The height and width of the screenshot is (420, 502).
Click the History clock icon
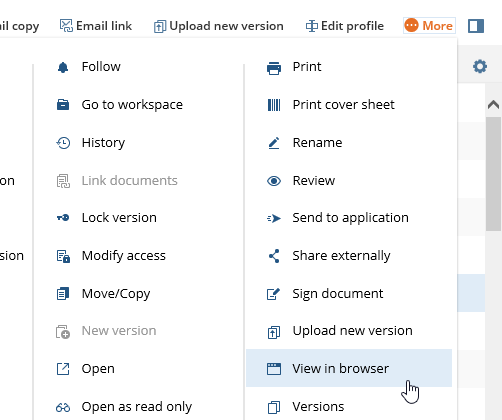63,143
